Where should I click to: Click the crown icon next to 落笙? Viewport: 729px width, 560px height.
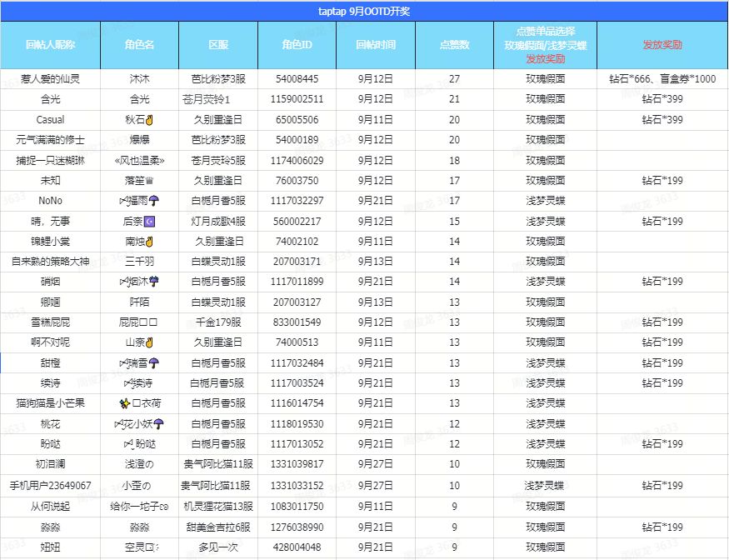[149, 181]
